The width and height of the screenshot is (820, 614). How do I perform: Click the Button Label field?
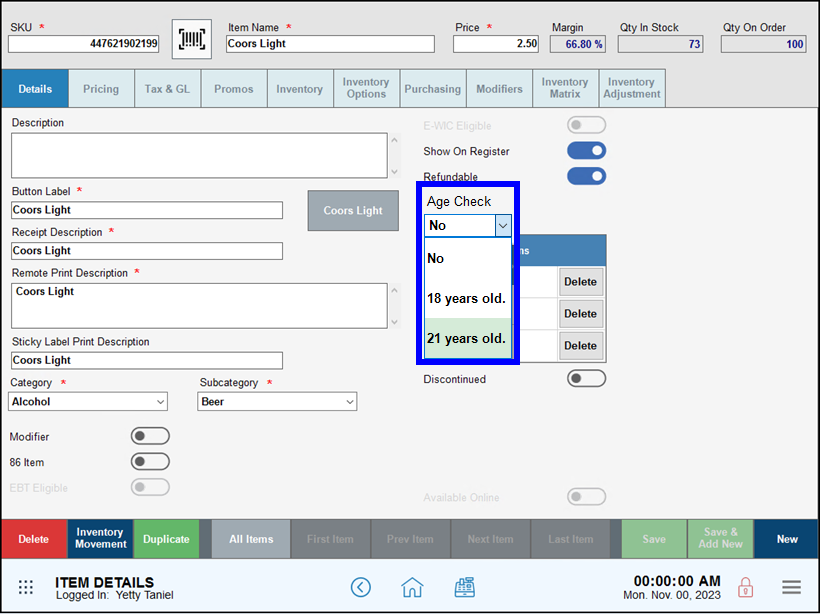pyautogui.click(x=147, y=210)
